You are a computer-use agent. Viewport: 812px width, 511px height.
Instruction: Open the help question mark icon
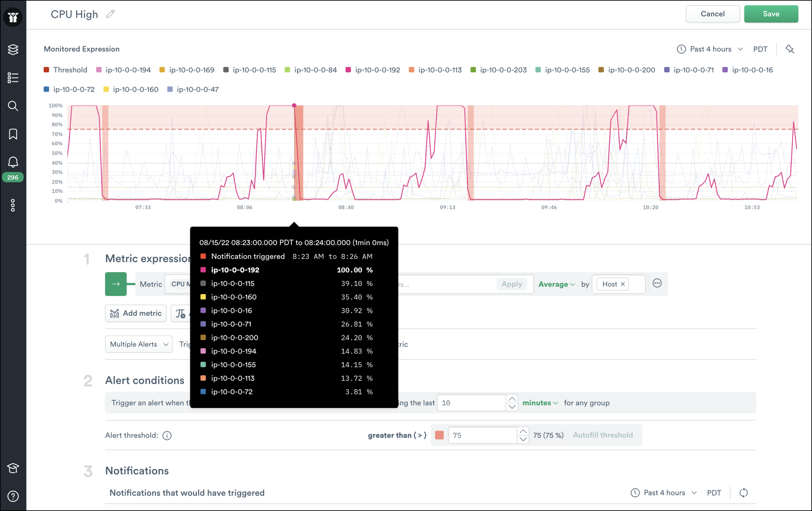click(x=13, y=496)
